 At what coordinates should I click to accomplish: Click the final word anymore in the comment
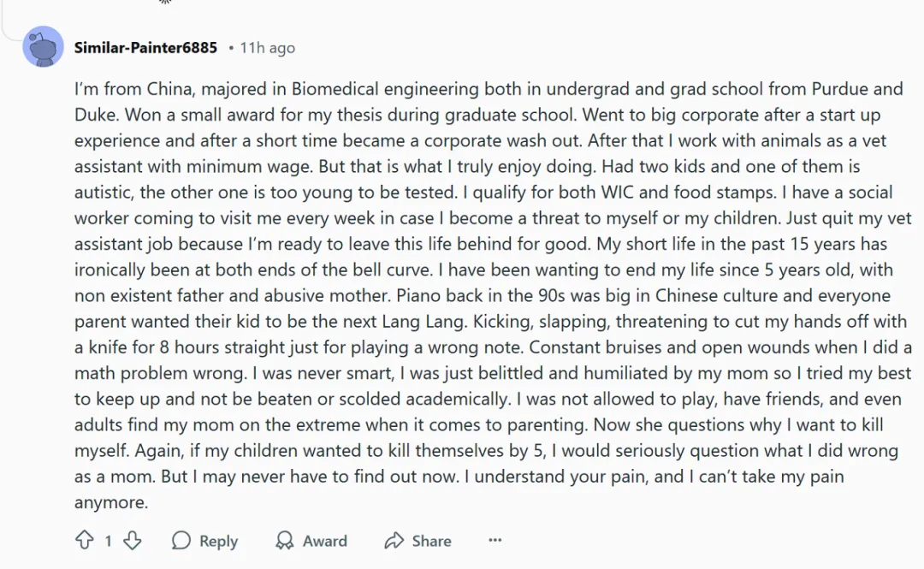110,503
